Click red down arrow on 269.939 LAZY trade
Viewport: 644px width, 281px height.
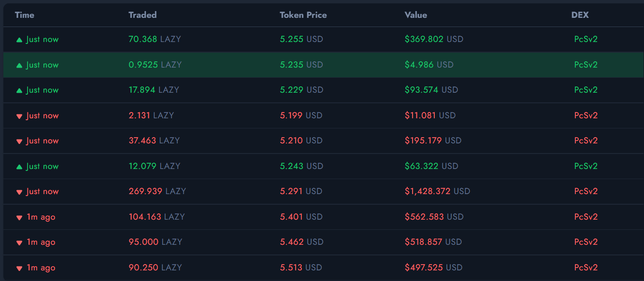(19, 192)
